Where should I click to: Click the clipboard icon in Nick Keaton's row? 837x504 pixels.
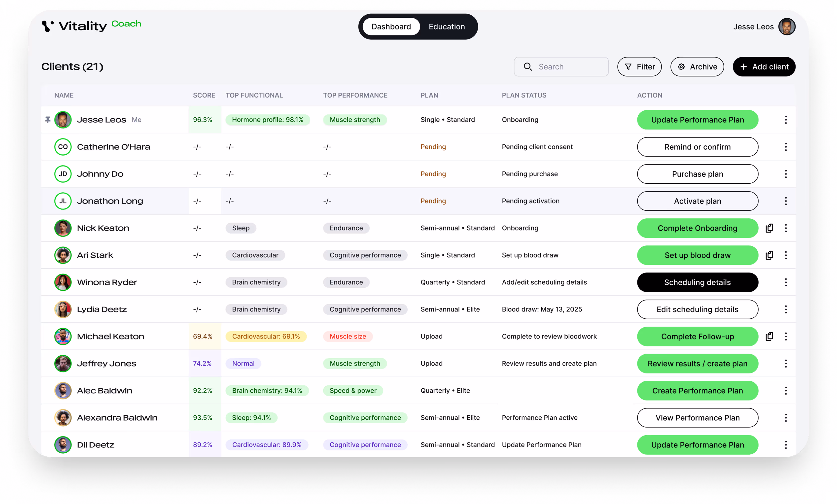[x=769, y=228]
